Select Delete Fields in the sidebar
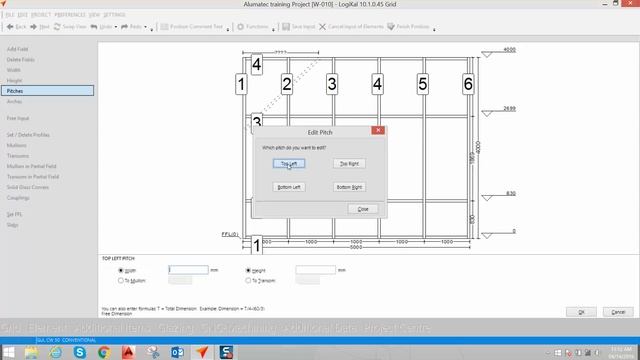The height and width of the screenshot is (360, 640). click(x=20, y=60)
